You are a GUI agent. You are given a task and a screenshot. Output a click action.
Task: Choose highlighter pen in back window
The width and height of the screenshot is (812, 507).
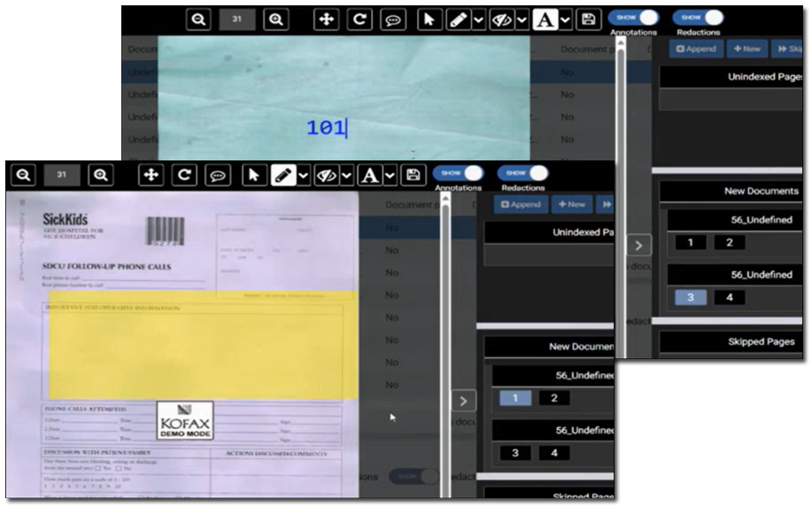point(459,19)
